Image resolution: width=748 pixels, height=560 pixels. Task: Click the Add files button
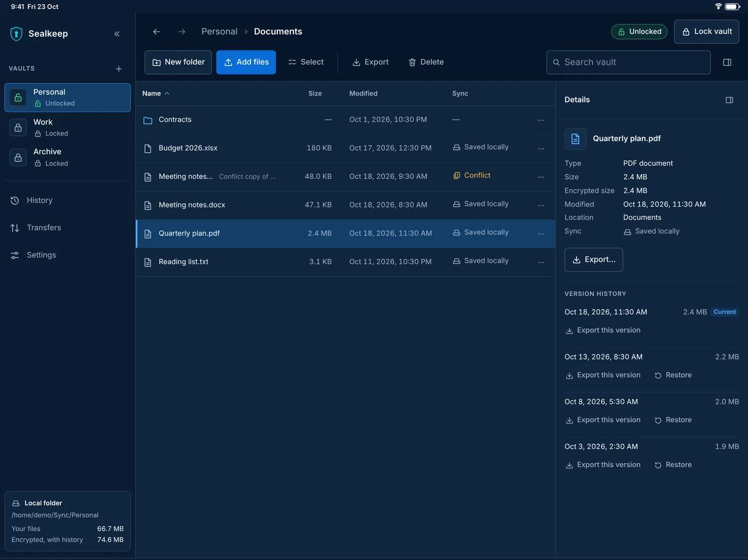(x=246, y=62)
